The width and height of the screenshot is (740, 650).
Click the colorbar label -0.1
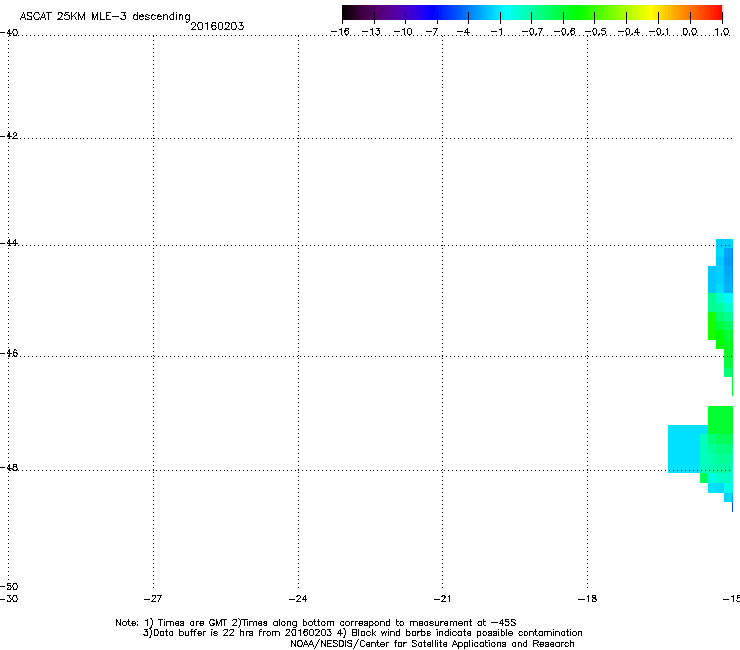[659, 32]
